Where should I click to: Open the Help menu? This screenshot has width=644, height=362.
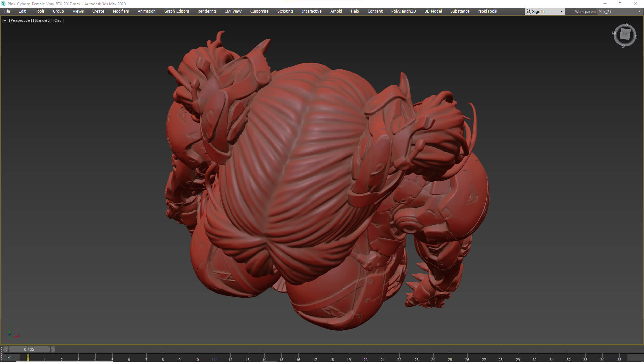coord(355,11)
